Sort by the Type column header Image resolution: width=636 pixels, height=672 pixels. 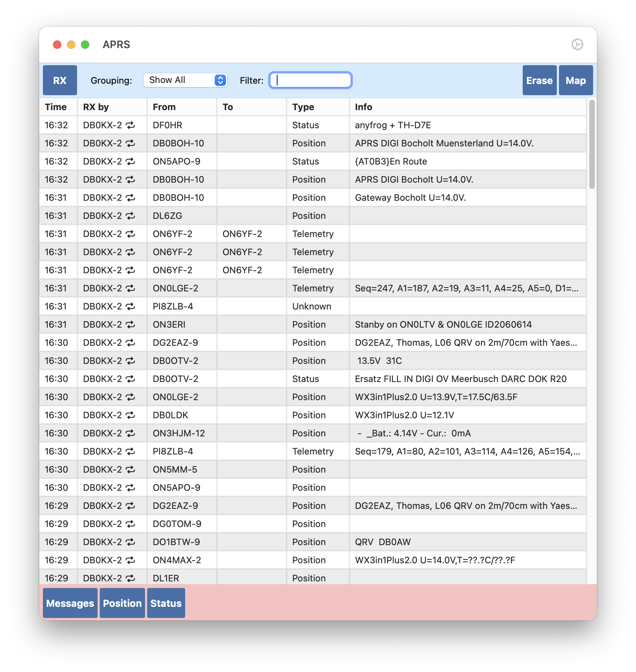303,107
